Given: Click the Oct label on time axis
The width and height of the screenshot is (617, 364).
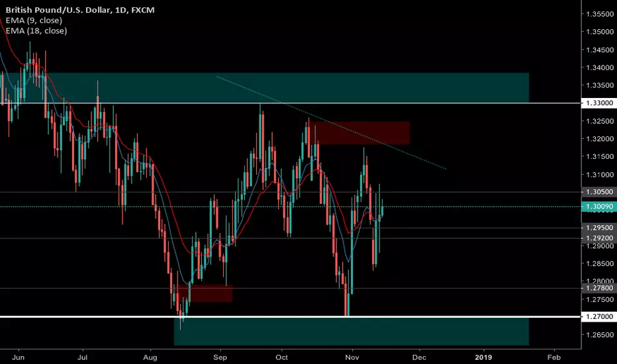Looking at the screenshot, I should coord(282,357).
